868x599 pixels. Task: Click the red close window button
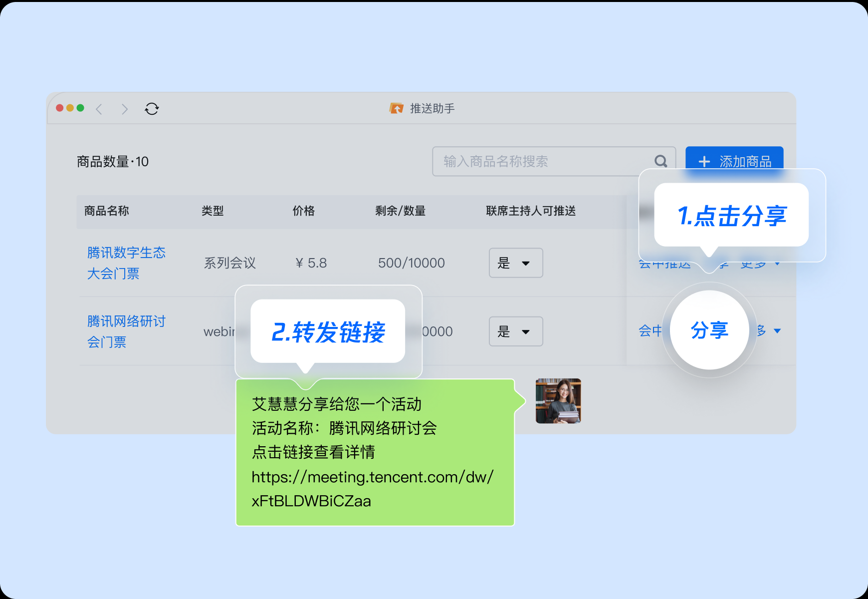(x=60, y=108)
